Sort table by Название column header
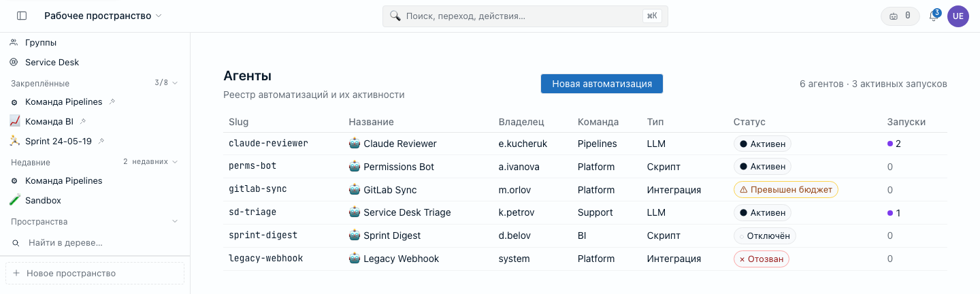 371,122
